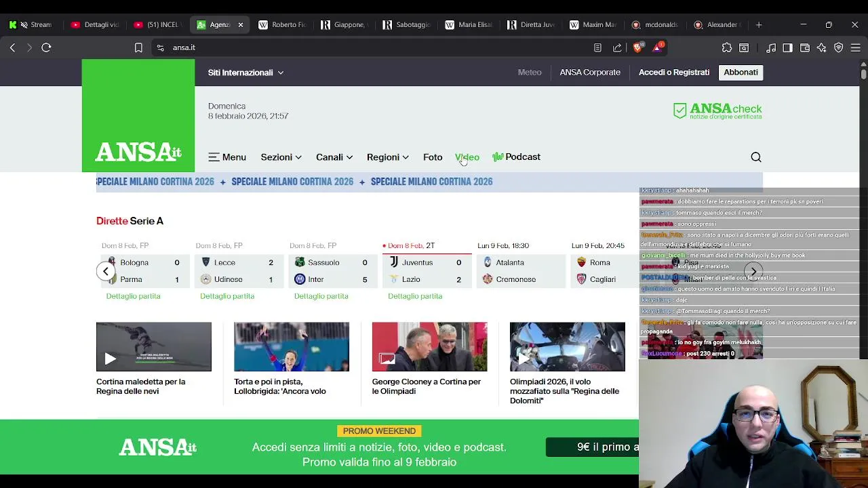
Task: Open reader mode icon in address bar
Action: click(x=597, y=47)
